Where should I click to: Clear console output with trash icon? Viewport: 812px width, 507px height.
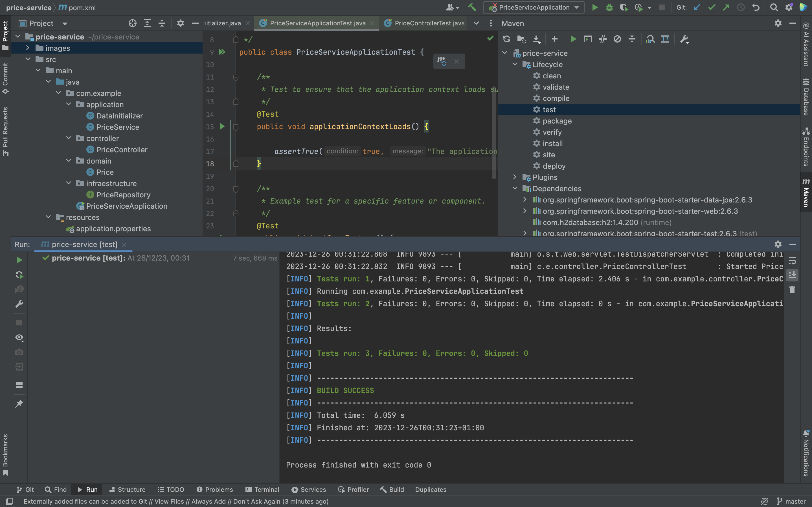[x=792, y=290]
